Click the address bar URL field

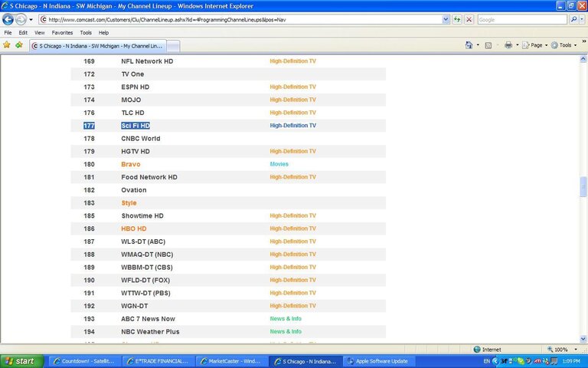[x=240, y=19]
